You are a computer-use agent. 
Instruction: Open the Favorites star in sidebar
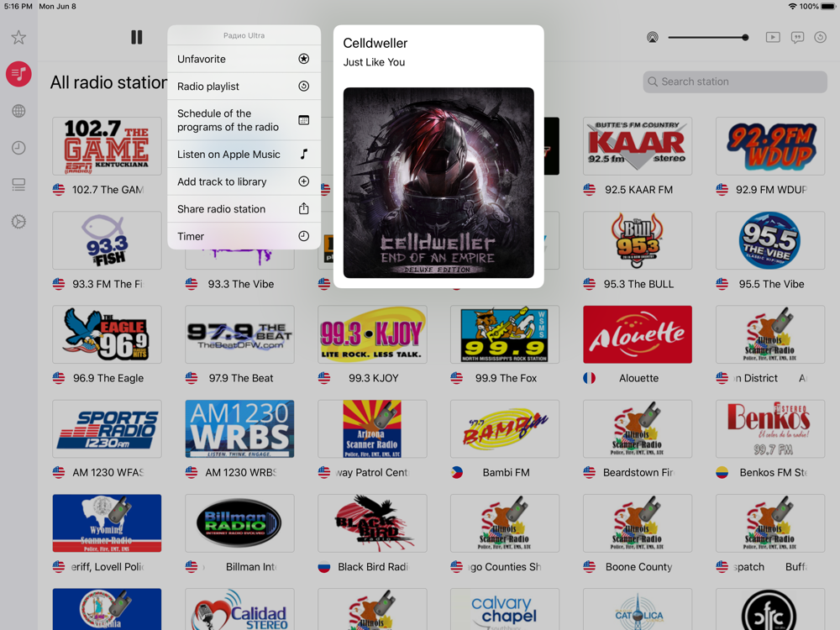click(x=18, y=38)
